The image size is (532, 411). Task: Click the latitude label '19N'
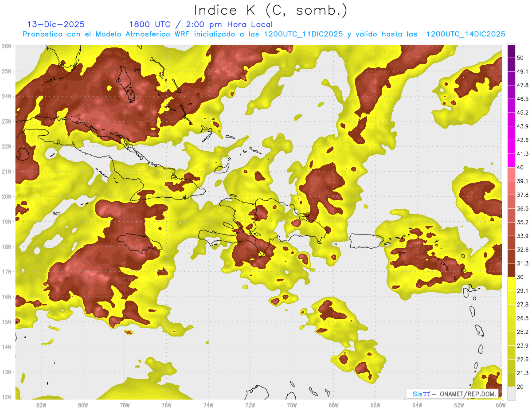point(6,222)
